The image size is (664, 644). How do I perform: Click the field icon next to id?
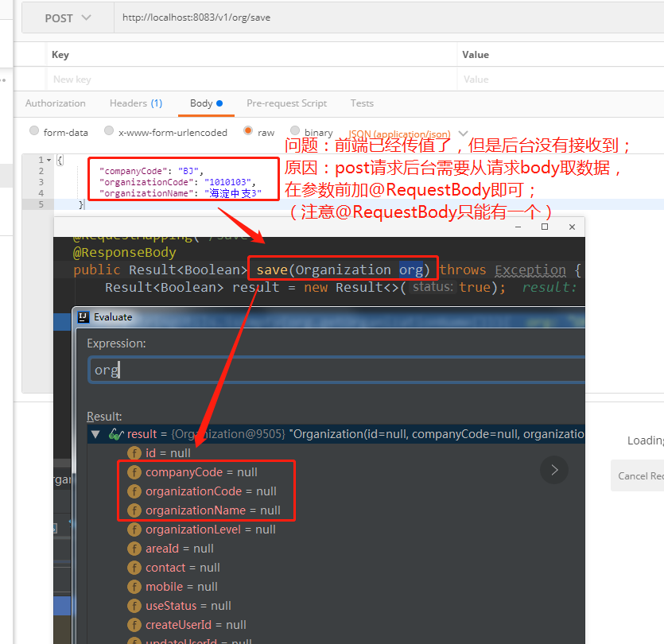coord(134,453)
